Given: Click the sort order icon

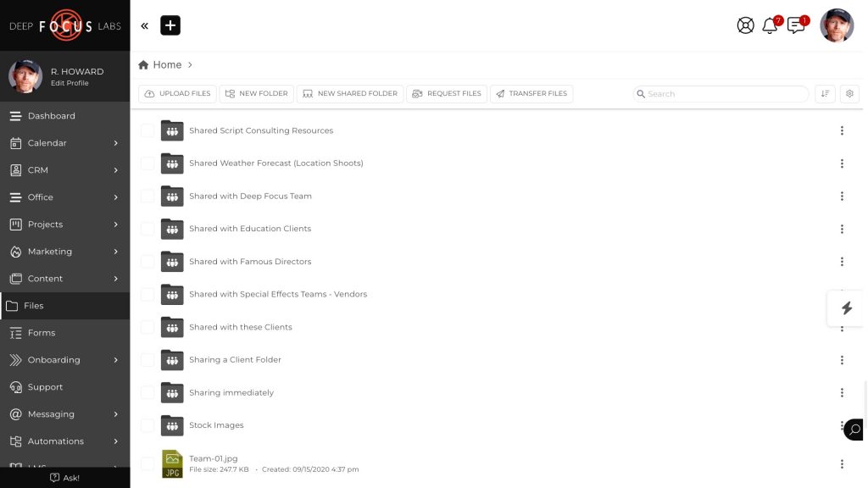Looking at the screenshot, I should click(825, 94).
